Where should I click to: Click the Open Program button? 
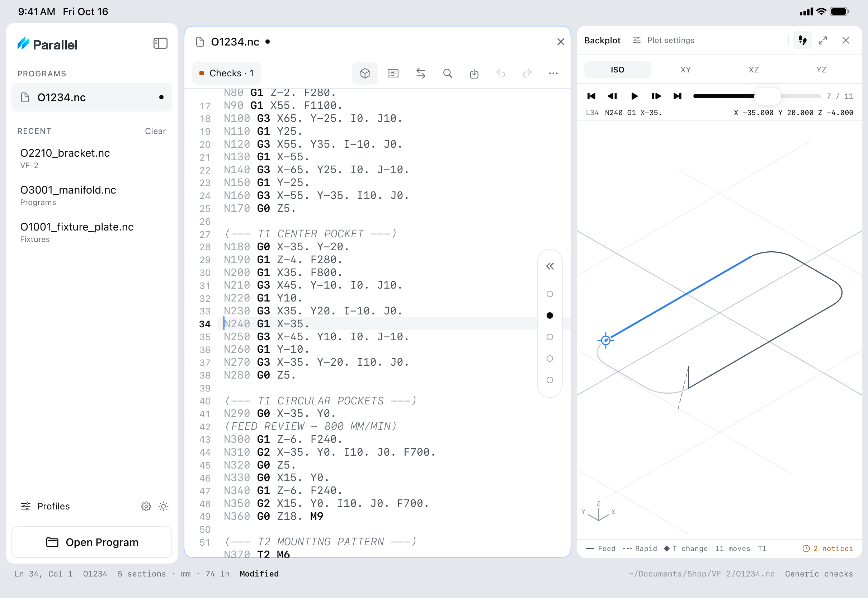click(92, 542)
